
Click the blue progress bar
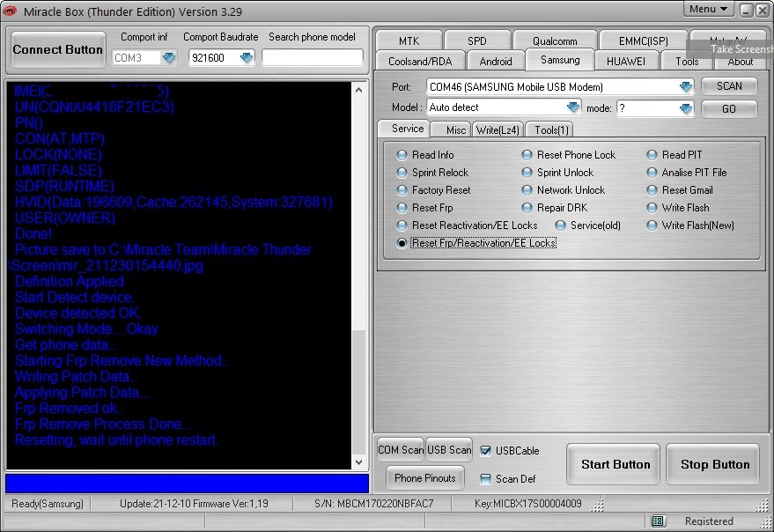187,483
